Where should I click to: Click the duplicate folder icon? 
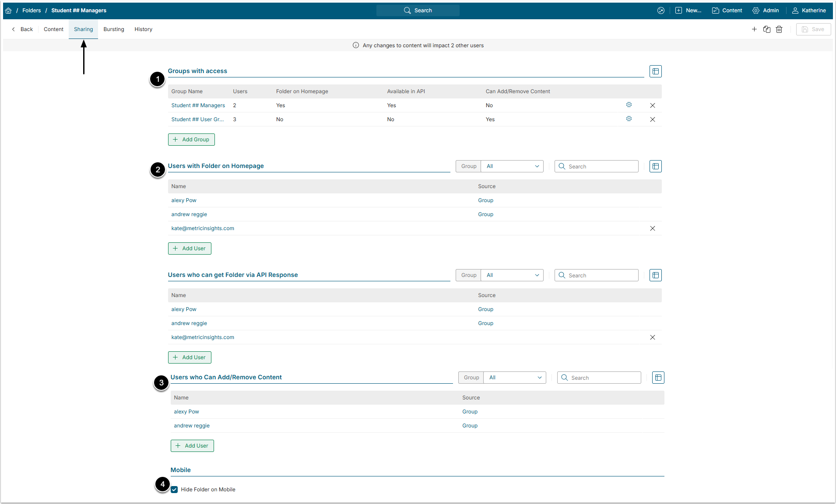pyautogui.click(x=767, y=29)
